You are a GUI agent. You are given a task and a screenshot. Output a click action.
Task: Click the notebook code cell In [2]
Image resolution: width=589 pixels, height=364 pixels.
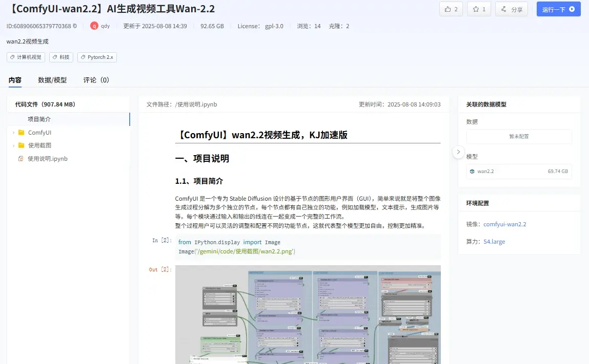308,247
